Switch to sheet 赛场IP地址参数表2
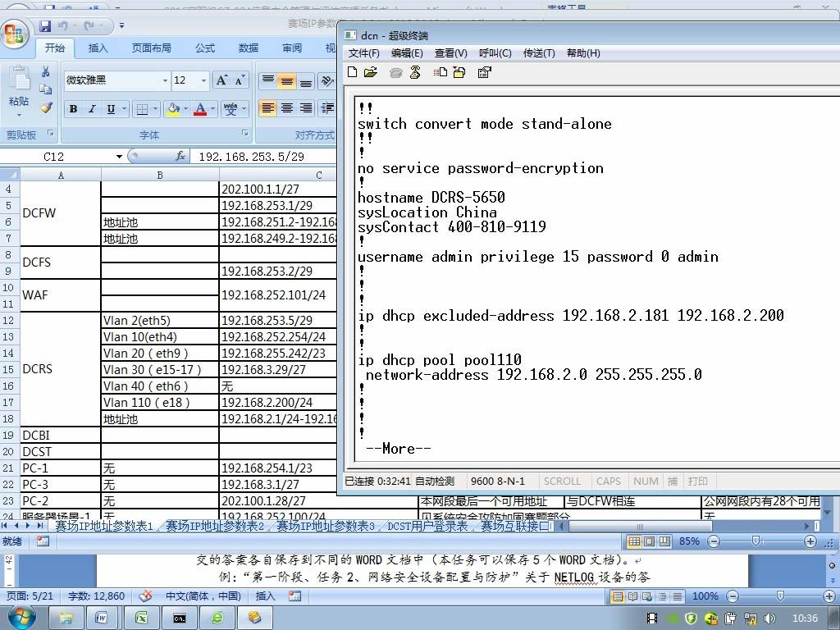 point(214,526)
